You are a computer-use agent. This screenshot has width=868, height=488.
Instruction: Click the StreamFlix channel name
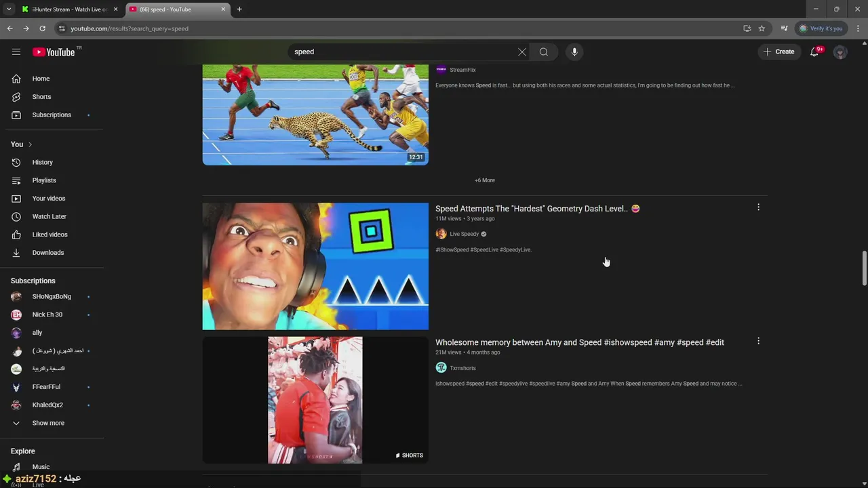tap(462, 70)
